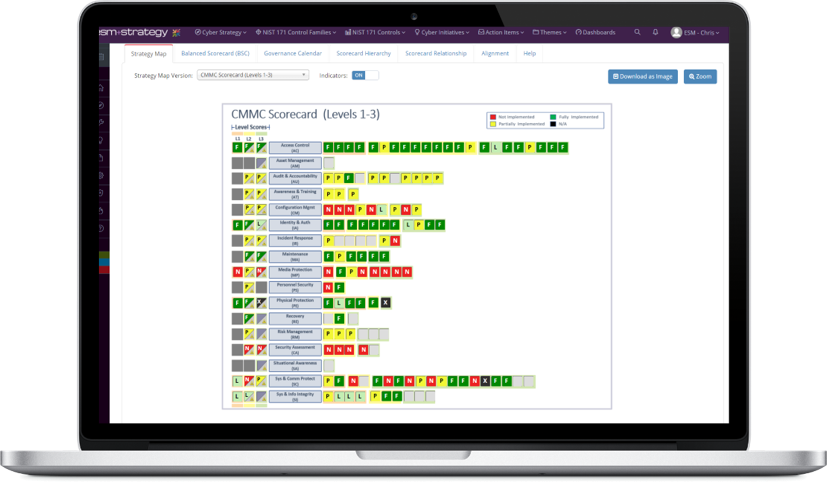827x482 pixels.
Task: Click the colorful ESM logo icon
Action: tap(176, 33)
